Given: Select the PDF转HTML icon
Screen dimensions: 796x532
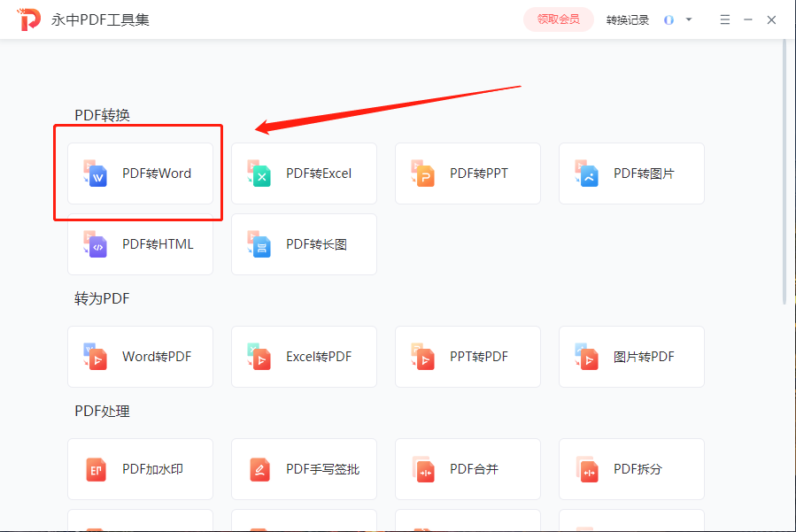Looking at the screenshot, I should point(96,244).
